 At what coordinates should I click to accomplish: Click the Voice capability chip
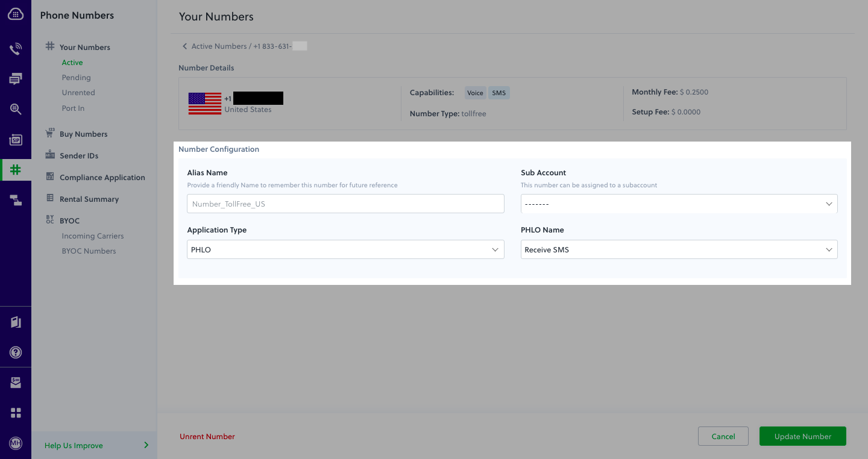[x=475, y=92]
